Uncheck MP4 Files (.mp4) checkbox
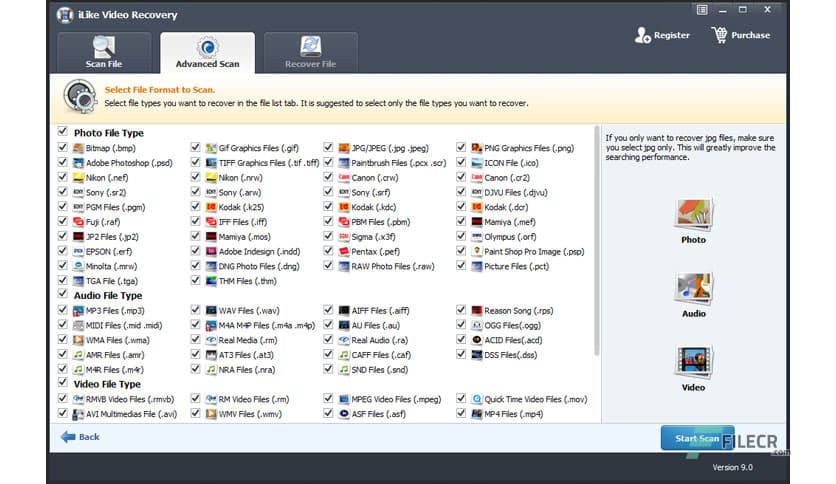 (x=461, y=413)
